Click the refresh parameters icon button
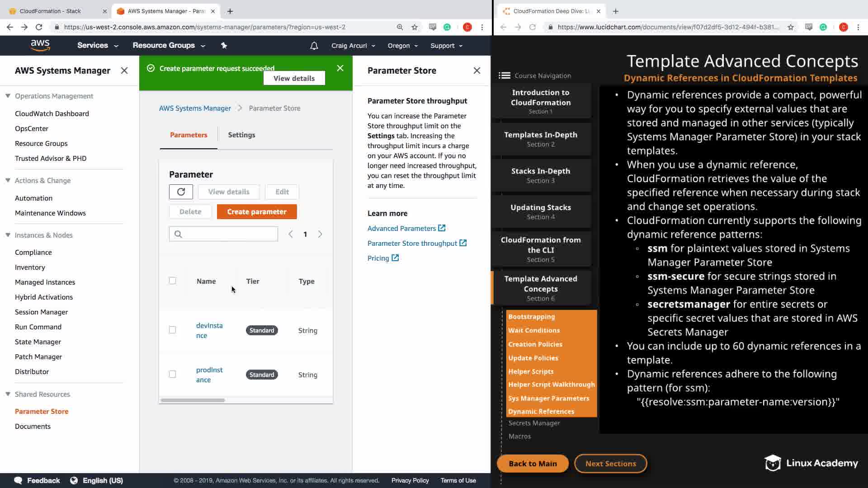Viewport: 868px width, 488px height. (181, 192)
